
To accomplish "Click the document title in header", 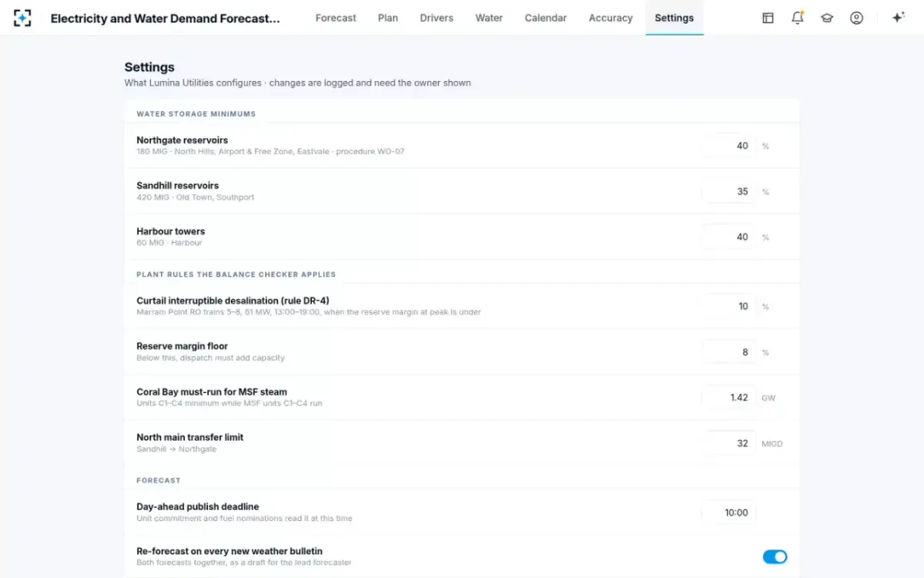I will (x=166, y=18).
